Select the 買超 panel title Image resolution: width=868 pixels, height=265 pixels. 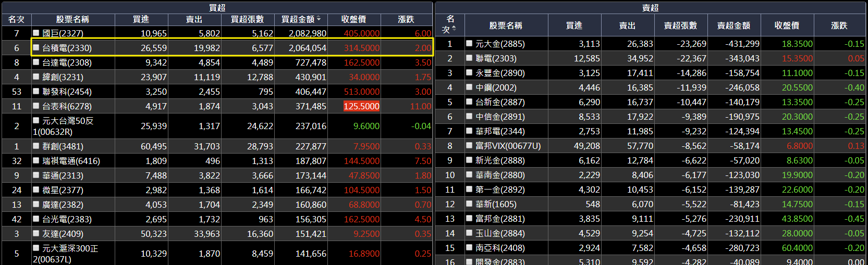[217, 7]
